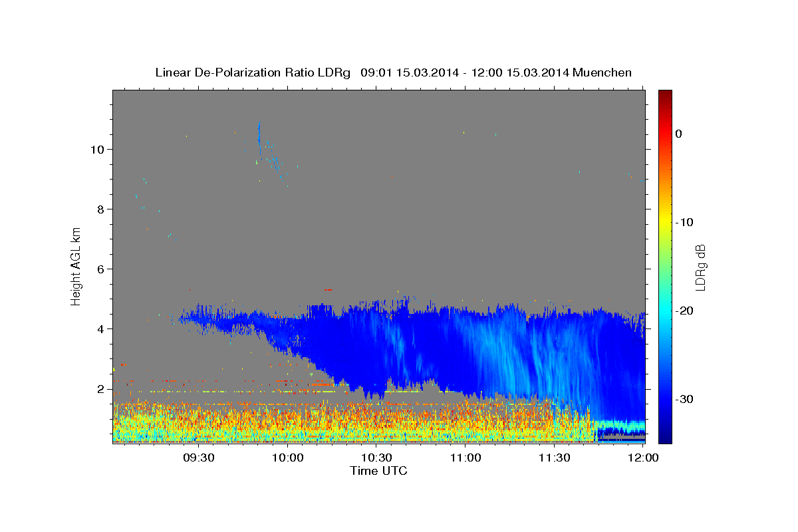Select the 11:00 time tick label
Viewport: 798px width, 532px height.
coord(465,458)
